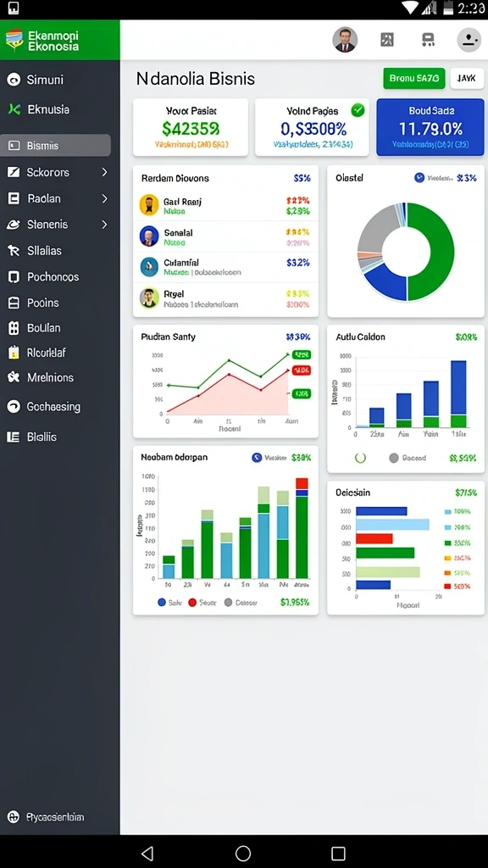Image resolution: width=488 pixels, height=868 pixels.
Task: Click the Mrelnions puzzle icon
Action: click(x=14, y=377)
